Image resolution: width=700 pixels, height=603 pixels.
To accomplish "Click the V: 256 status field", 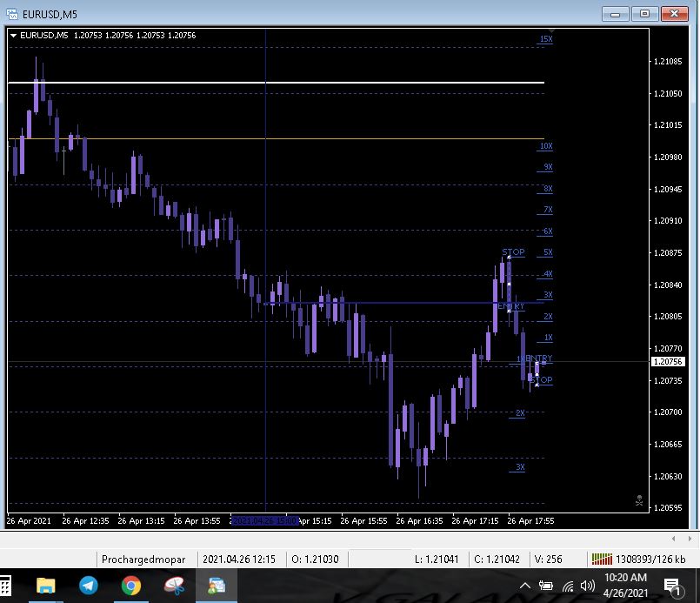I will (548, 559).
